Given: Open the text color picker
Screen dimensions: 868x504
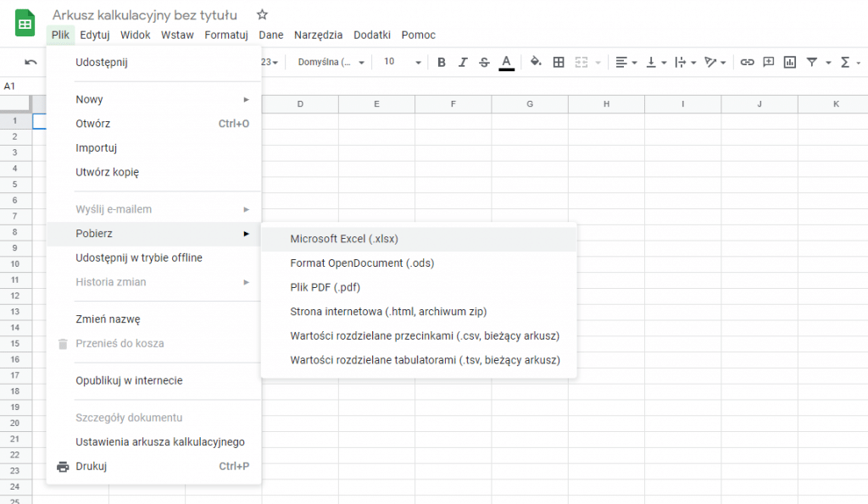Looking at the screenshot, I should click(x=507, y=63).
